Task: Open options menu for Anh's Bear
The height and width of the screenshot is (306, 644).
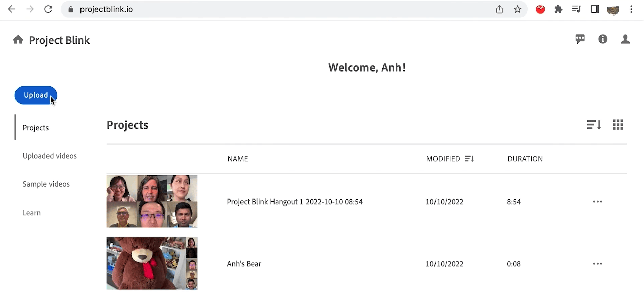Action: point(597,264)
